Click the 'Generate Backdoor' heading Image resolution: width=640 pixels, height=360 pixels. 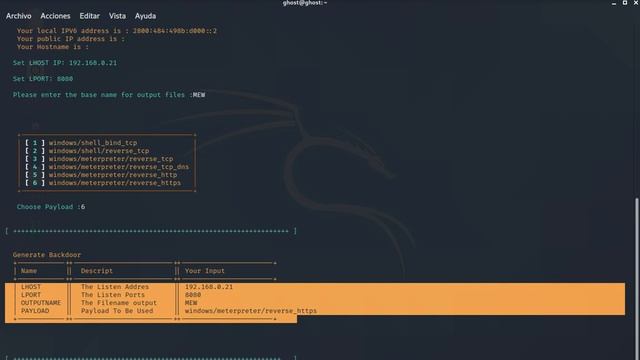pos(47,255)
